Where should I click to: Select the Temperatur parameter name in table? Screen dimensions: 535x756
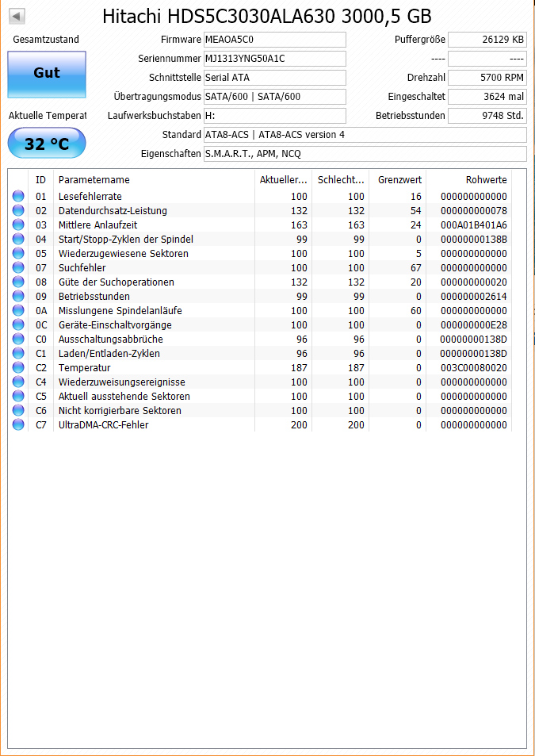(84, 368)
